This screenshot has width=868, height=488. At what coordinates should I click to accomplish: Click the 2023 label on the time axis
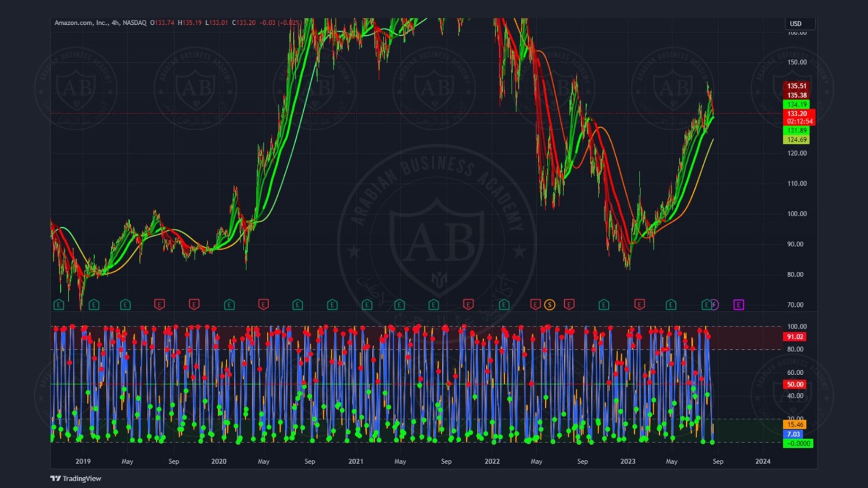(x=628, y=461)
